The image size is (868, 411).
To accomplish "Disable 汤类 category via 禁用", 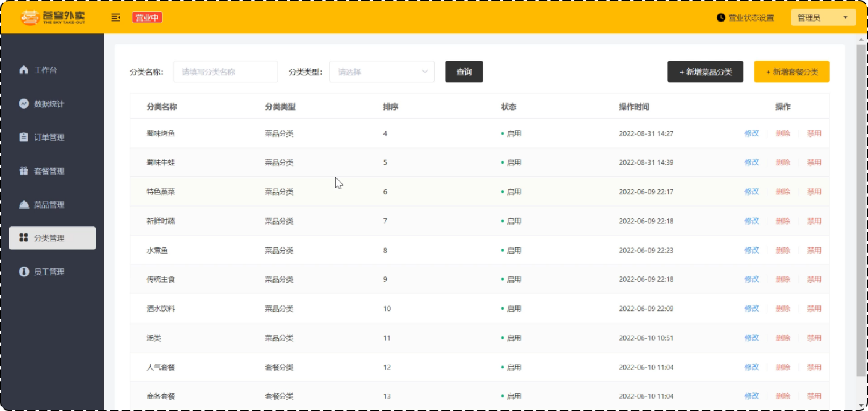I will click(x=814, y=338).
